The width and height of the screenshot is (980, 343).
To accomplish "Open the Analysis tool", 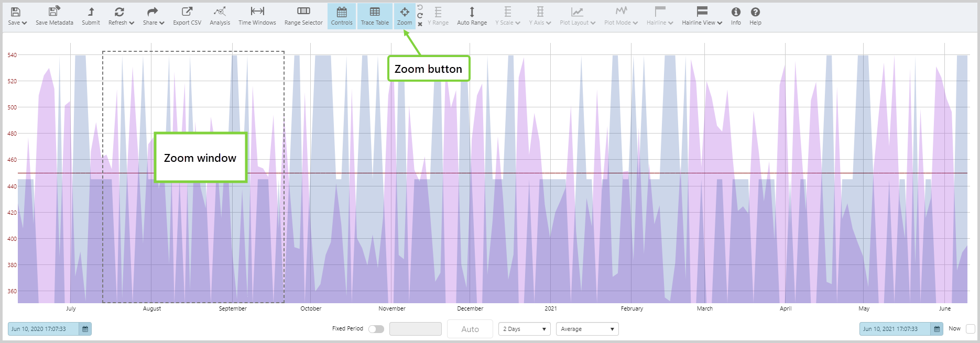I will click(220, 12).
